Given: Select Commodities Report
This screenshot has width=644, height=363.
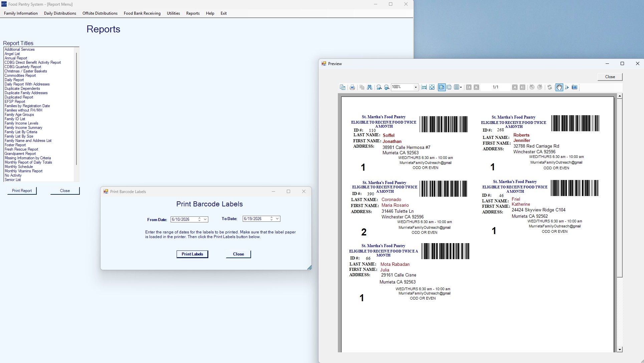Looking at the screenshot, I should [20, 75].
